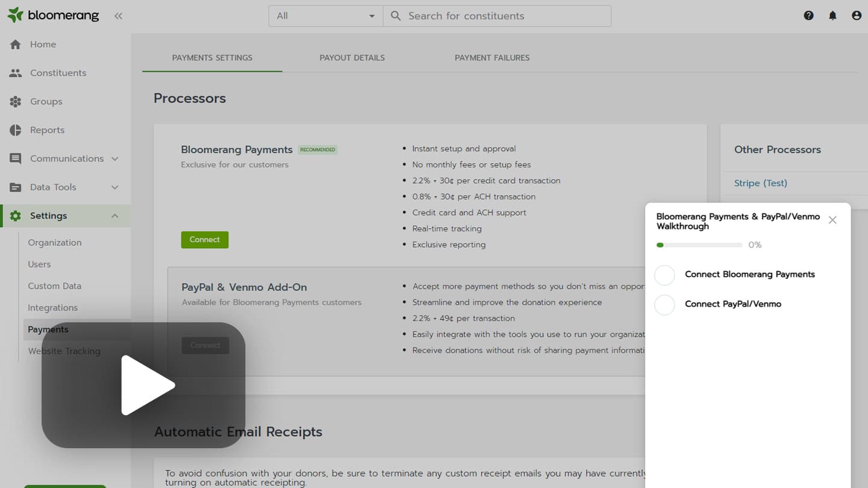Open the help question mark icon

click(x=808, y=16)
